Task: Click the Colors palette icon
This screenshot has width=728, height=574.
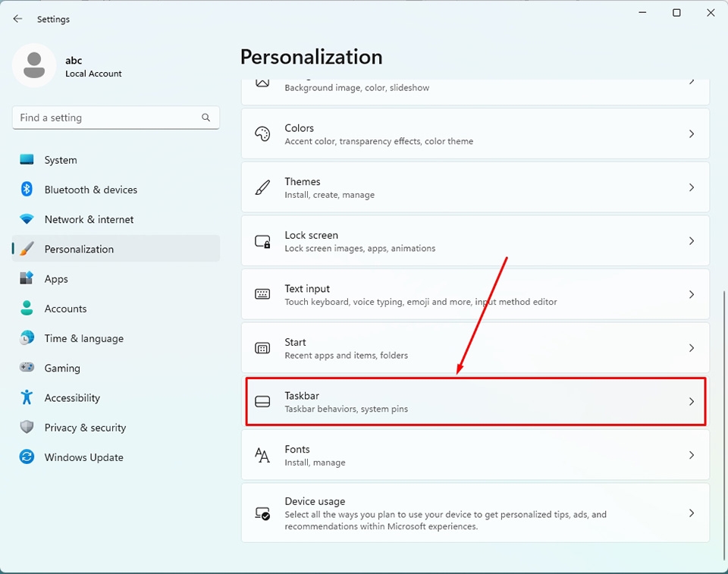Action: point(262,133)
